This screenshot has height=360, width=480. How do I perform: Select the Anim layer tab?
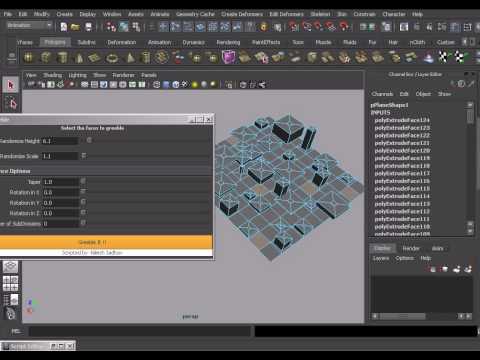(x=438, y=248)
